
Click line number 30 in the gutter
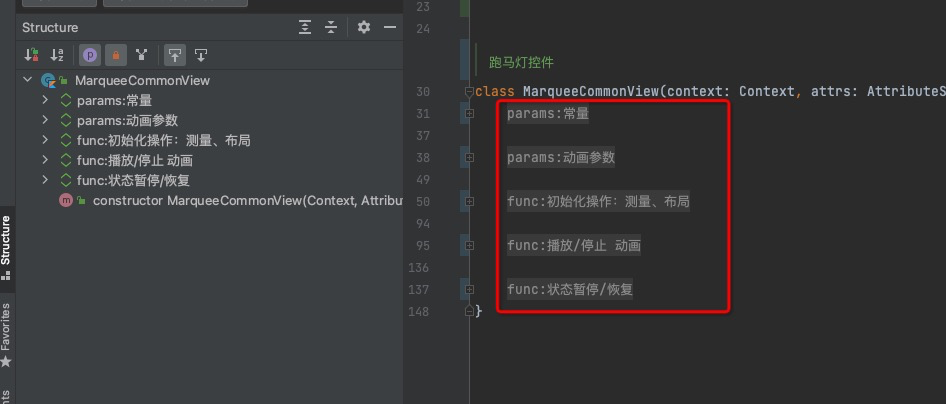(x=423, y=92)
